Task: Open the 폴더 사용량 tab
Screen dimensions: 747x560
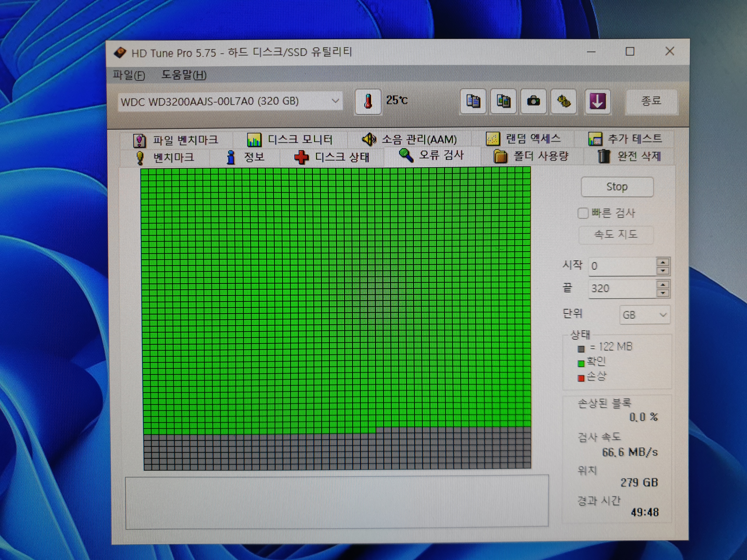Action: coord(531,156)
